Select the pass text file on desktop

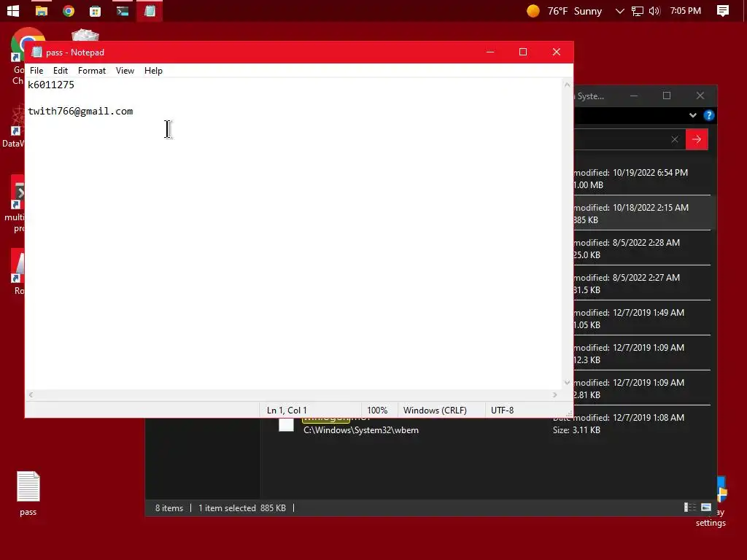click(28, 493)
